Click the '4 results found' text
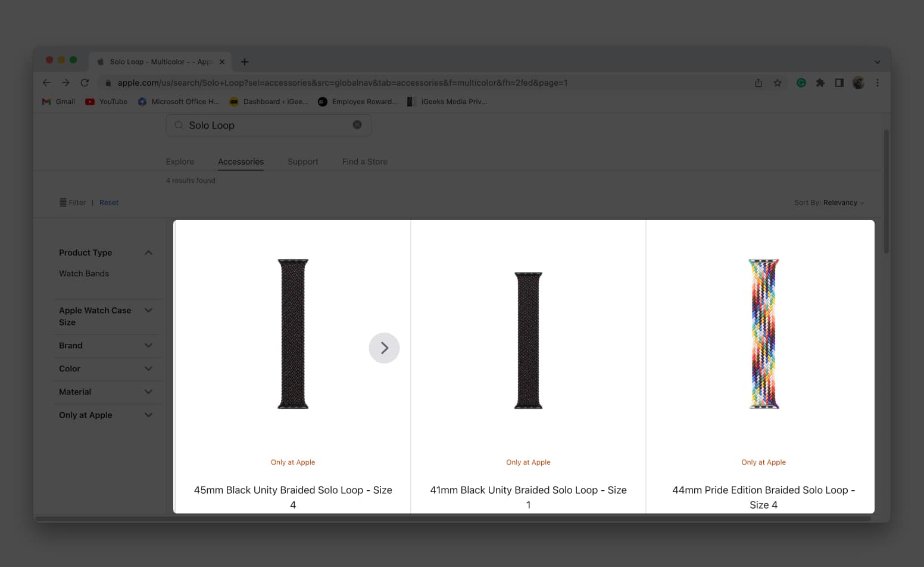Screen dimensions: 924x567 click(x=191, y=180)
